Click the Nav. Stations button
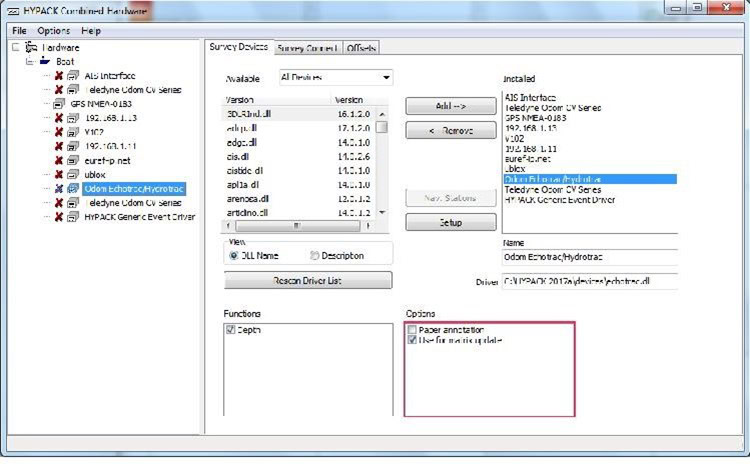Screen dimensions: 750x471 click(x=451, y=197)
